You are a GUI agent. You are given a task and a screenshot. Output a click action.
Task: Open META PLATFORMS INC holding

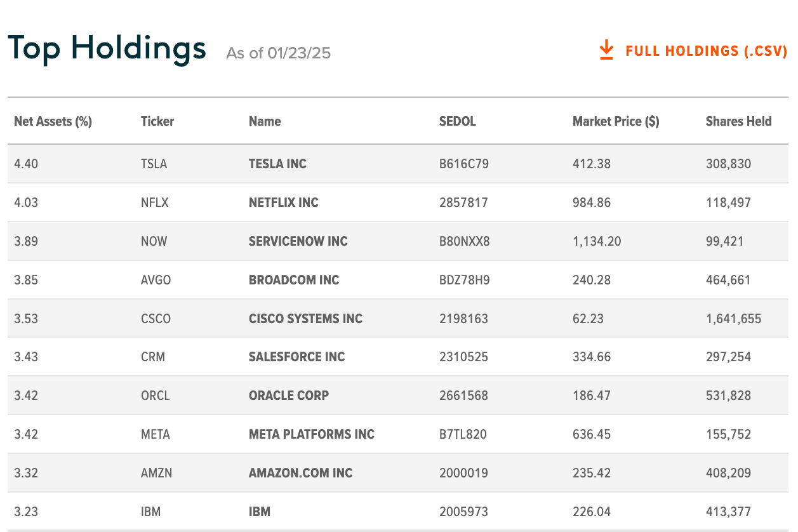(312, 434)
